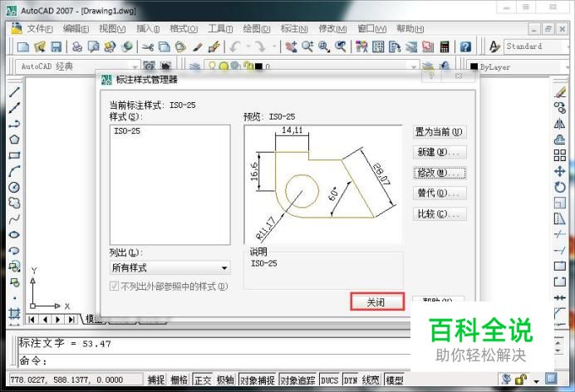
Task: Toggle 线宽 lineweight display in the status bar
Action: [371, 380]
